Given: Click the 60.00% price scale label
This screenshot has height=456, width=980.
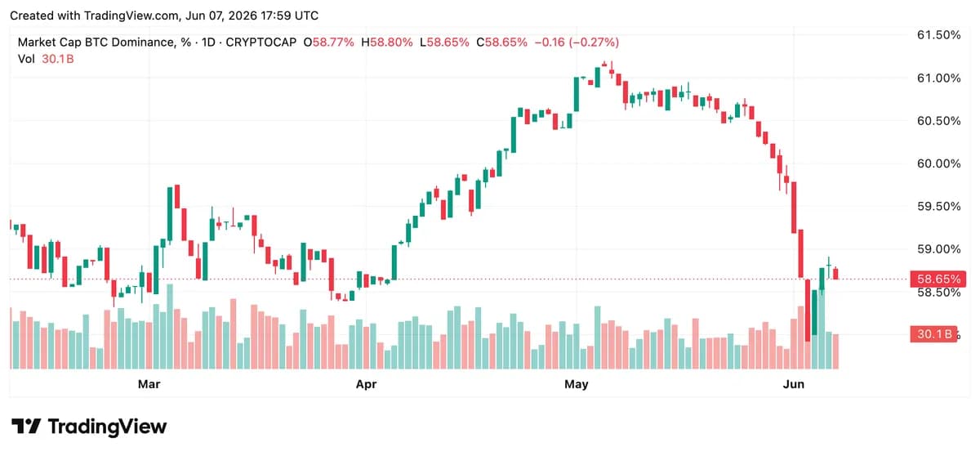Looking at the screenshot, I should [938, 163].
